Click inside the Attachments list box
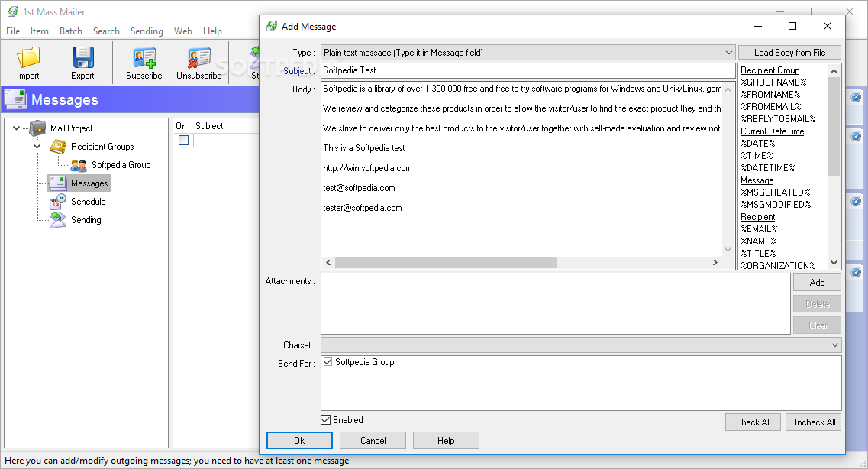 pos(555,303)
